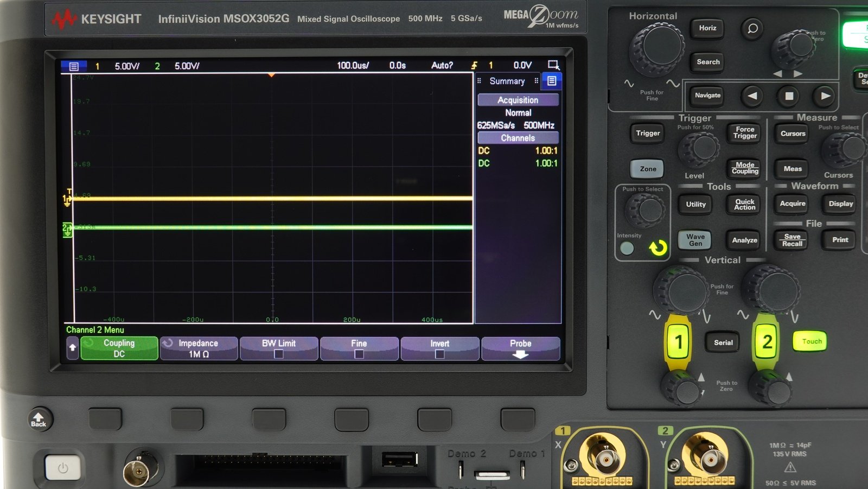The width and height of the screenshot is (868, 489).
Task: Click the Navigate play forward button
Action: pyautogui.click(x=825, y=96)
